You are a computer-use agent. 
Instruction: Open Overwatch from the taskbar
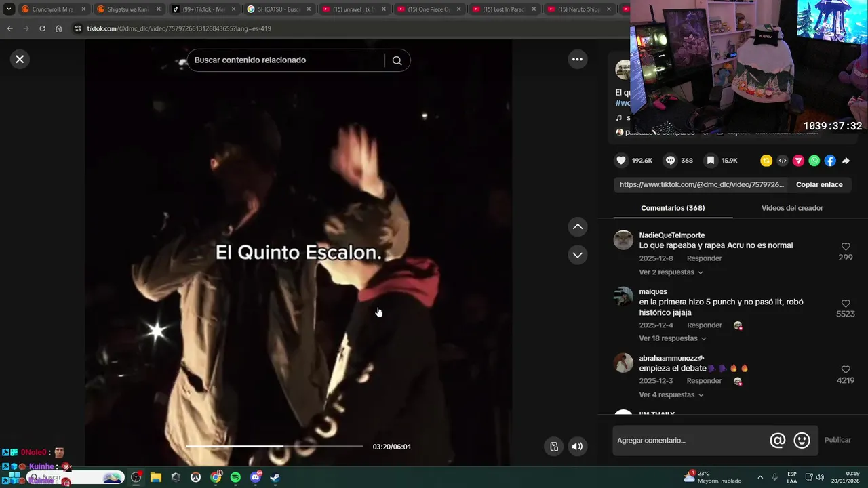[x=195, y=477]
